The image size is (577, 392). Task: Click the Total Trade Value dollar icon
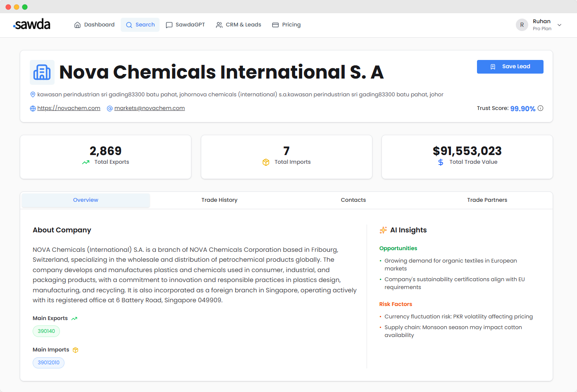(441, 162)
